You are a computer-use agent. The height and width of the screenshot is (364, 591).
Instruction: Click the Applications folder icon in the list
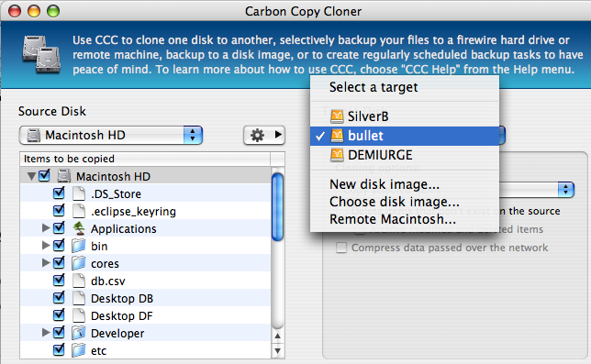click(x=78, y=228)
